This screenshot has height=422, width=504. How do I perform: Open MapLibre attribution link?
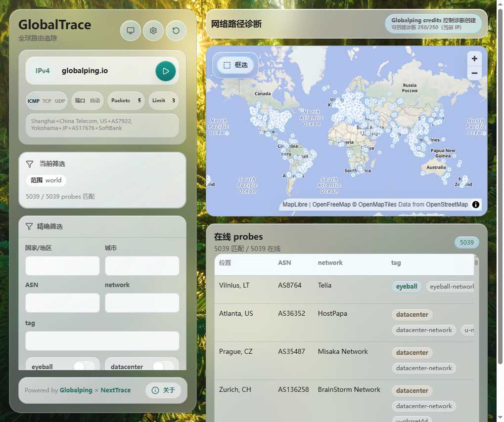click(295, 205)
